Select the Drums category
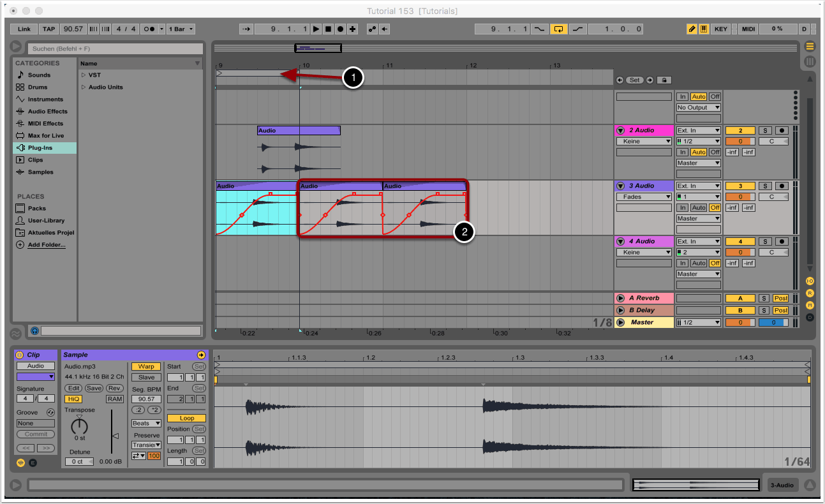 37,87
